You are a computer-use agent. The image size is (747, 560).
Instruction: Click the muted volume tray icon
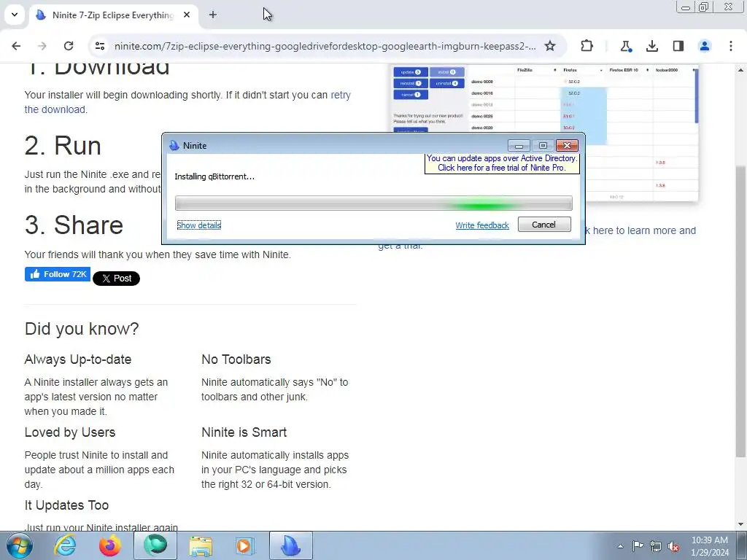[x=673, y=546]
